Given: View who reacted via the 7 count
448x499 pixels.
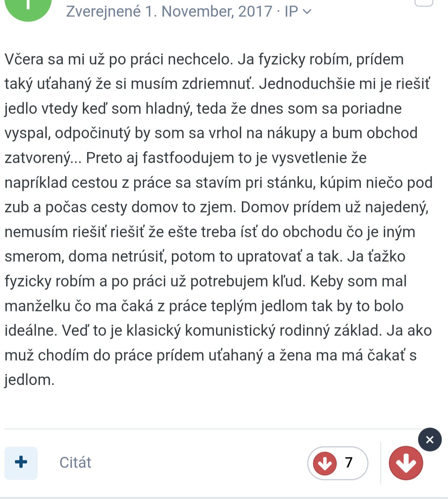Looking at the screenshot, I should (x=349, y=462).
